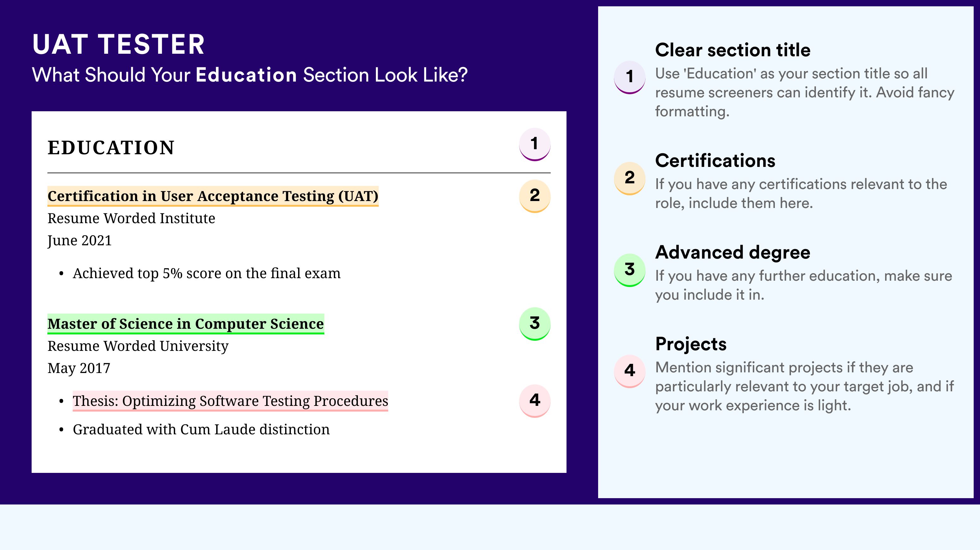Click the Projects tip heading
Image resolution: width=980 pixels, height=550 pixels.
tap(691, 344)
